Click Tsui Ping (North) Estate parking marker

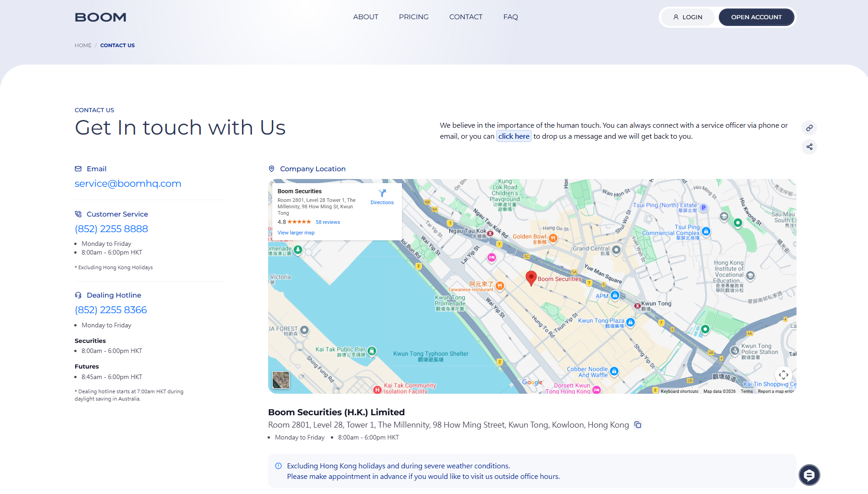(703, 207)
